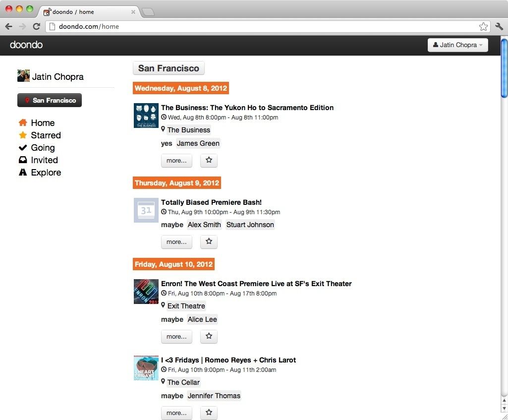Click more... under Totally Biased Premiere Bash
508x420 pixels.
coord(176,242)
